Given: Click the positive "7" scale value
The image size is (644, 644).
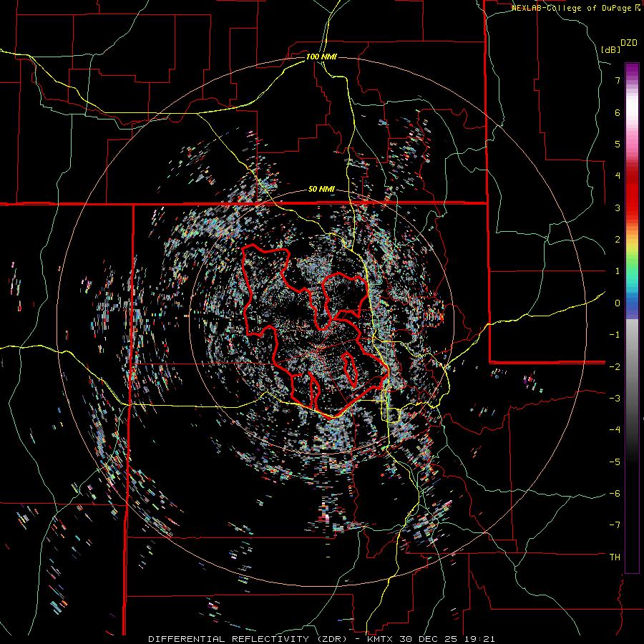Looking at the screenshot, I should pos(618,80).
